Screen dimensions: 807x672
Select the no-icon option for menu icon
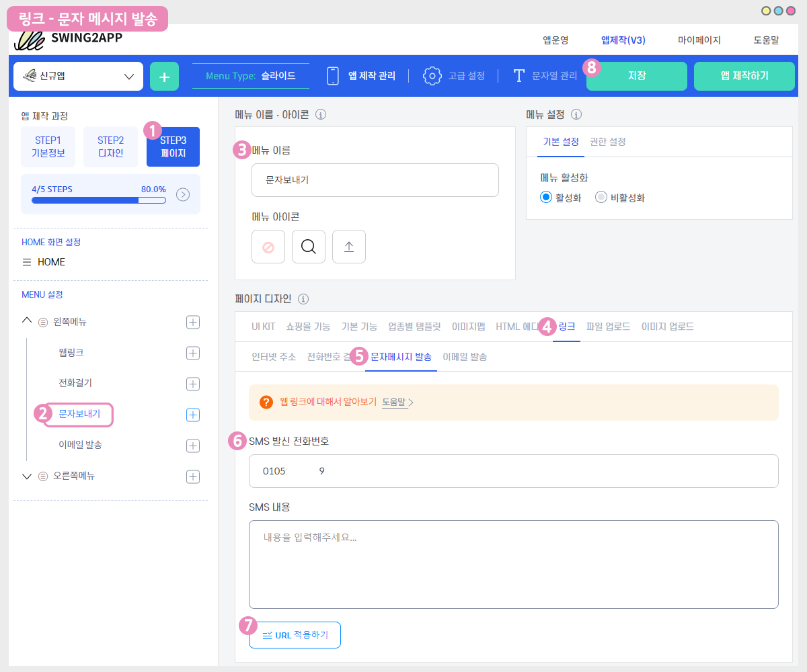coord(268,247)
